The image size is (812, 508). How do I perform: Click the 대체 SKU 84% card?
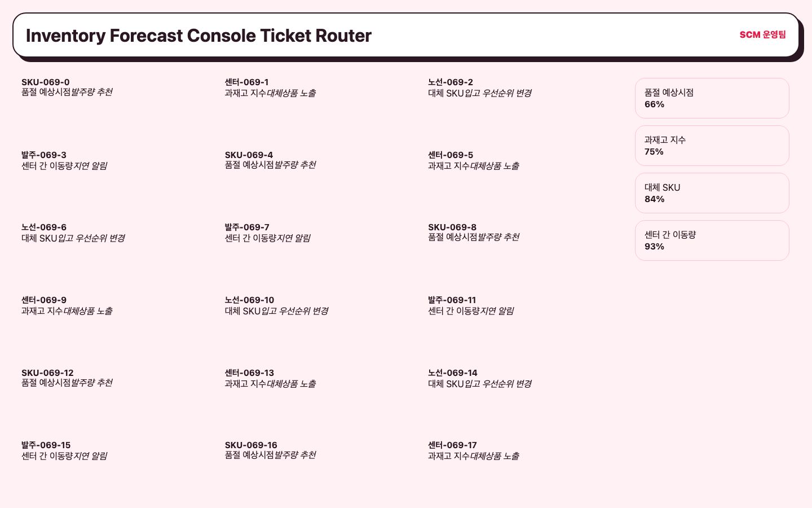pos(712,193)
